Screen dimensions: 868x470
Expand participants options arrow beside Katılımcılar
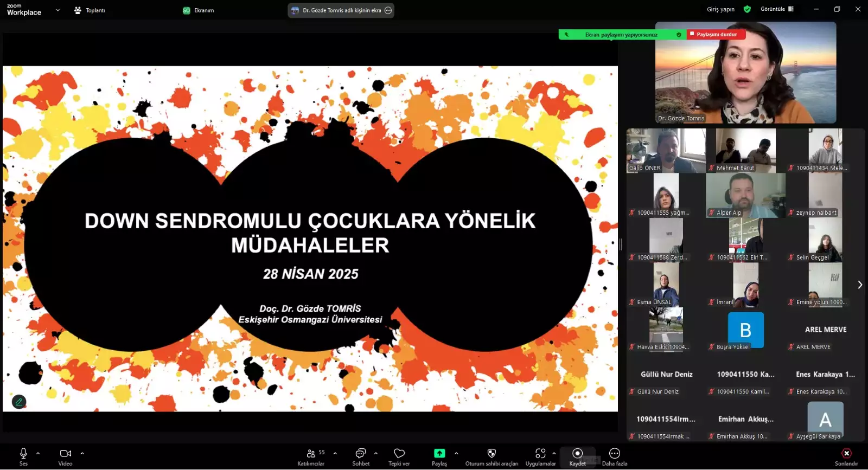335,453
